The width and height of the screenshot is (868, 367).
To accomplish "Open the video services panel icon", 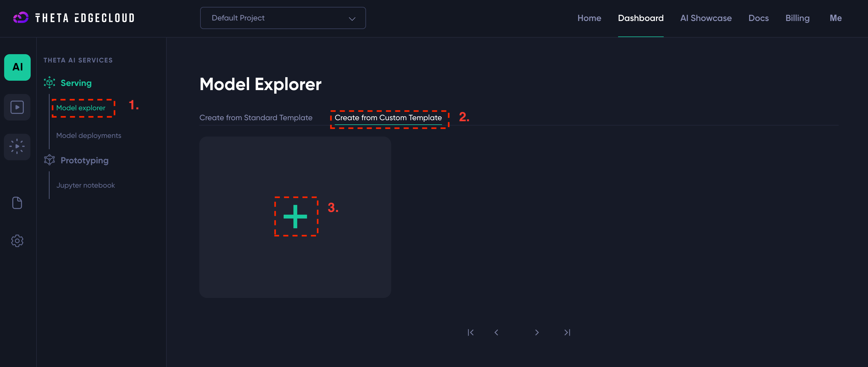I will point(17,107).
